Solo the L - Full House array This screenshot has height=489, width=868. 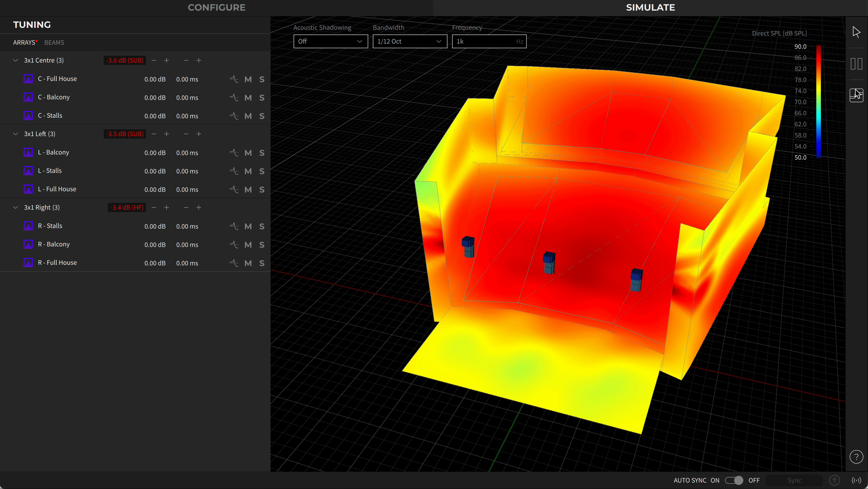pos(262,189)
